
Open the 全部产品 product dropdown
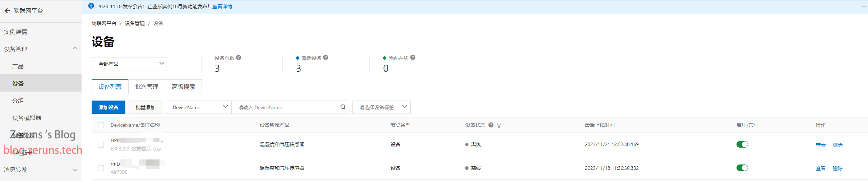tap(130, 64)
